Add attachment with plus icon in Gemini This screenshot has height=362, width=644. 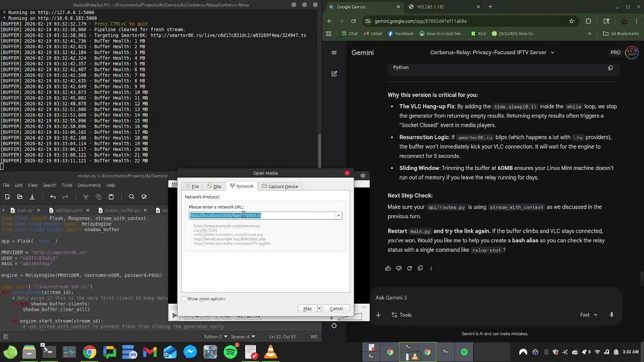tap(378, 315)
